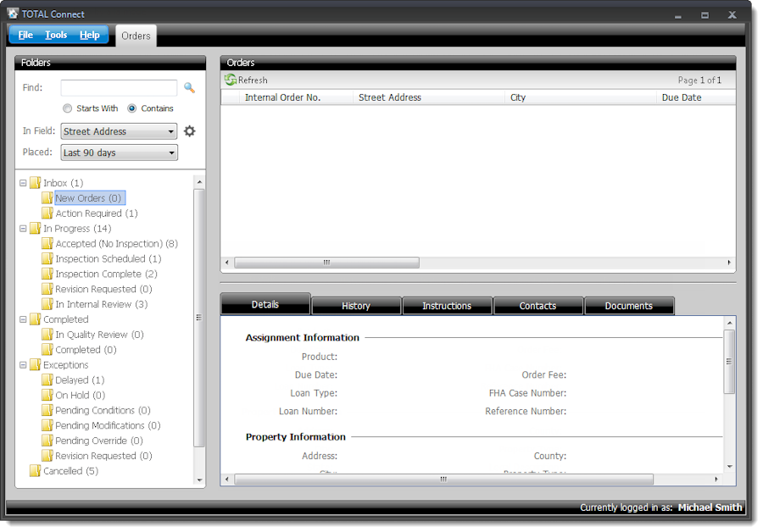Sort by Street Address column header
763x532 pixels.
(429, 97)
